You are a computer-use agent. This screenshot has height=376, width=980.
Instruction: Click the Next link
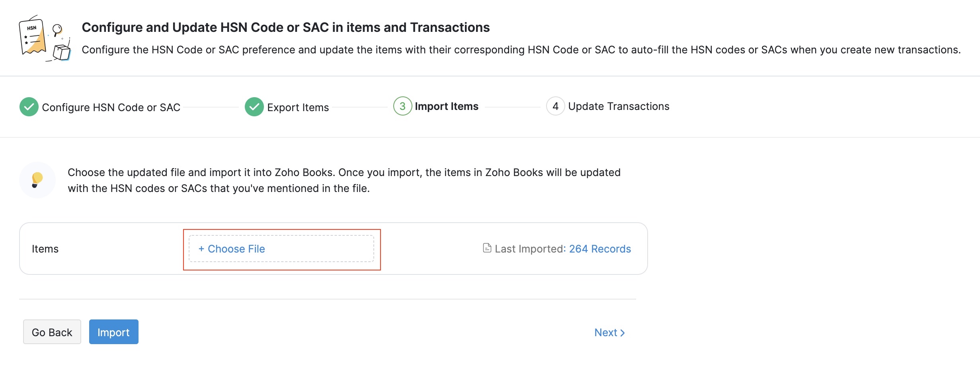pos(609,333)
